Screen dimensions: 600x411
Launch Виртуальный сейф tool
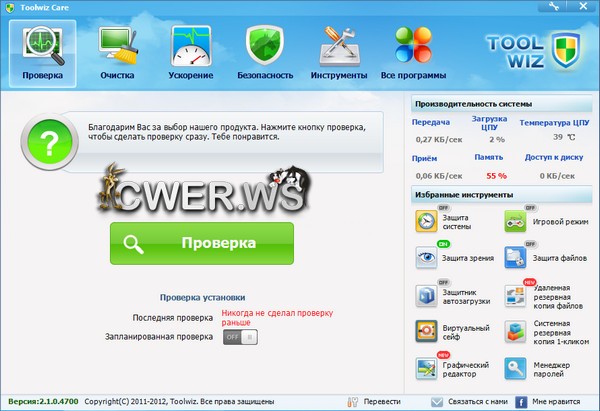pos(455,333)
